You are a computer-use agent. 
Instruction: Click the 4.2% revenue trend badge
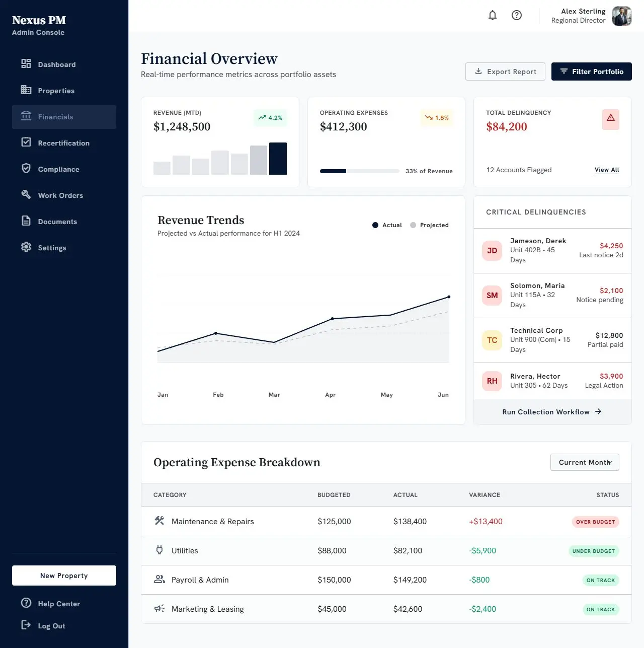tap(270, 118)
